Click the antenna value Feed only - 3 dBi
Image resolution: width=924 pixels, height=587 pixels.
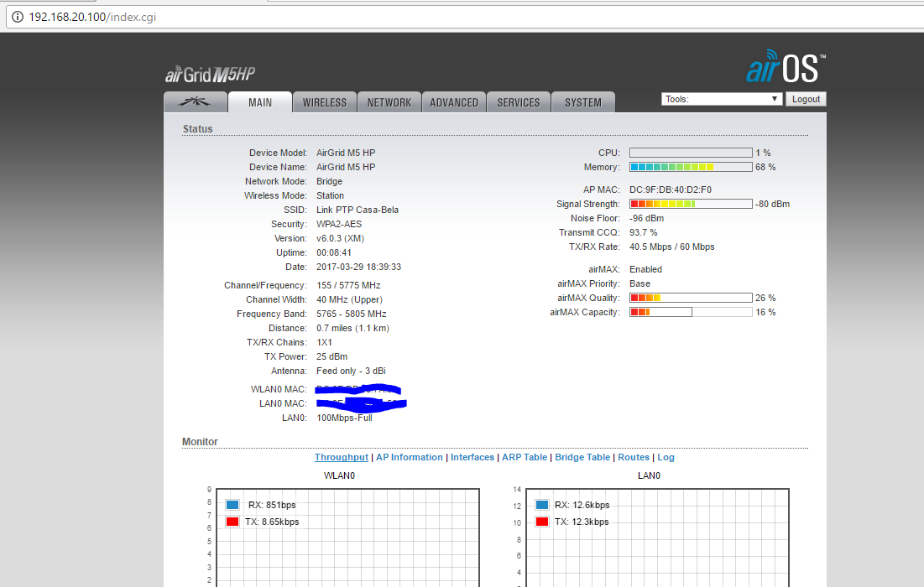tap(351, 371)
